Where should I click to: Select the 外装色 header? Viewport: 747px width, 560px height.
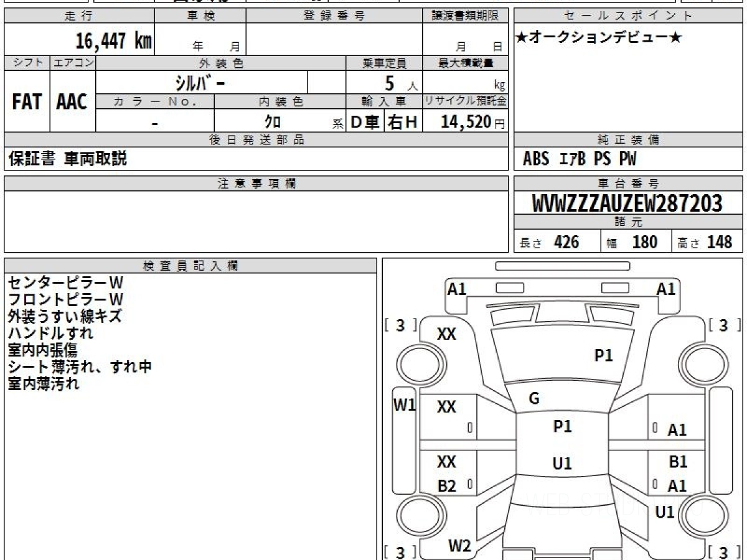(x=221, y=63)
